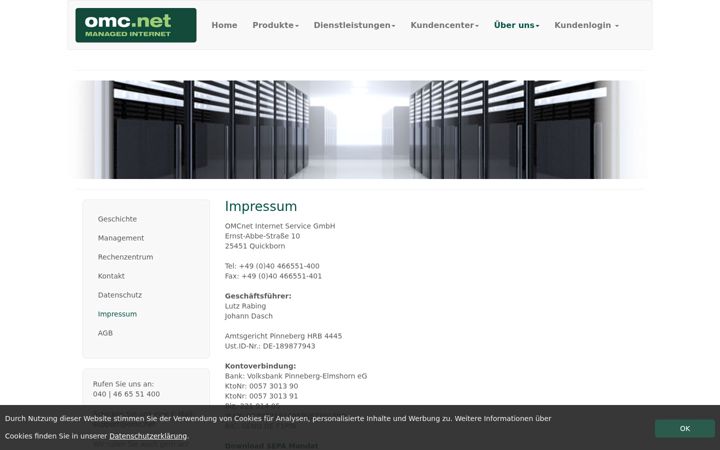Go to the Home page

click(224, 25)
